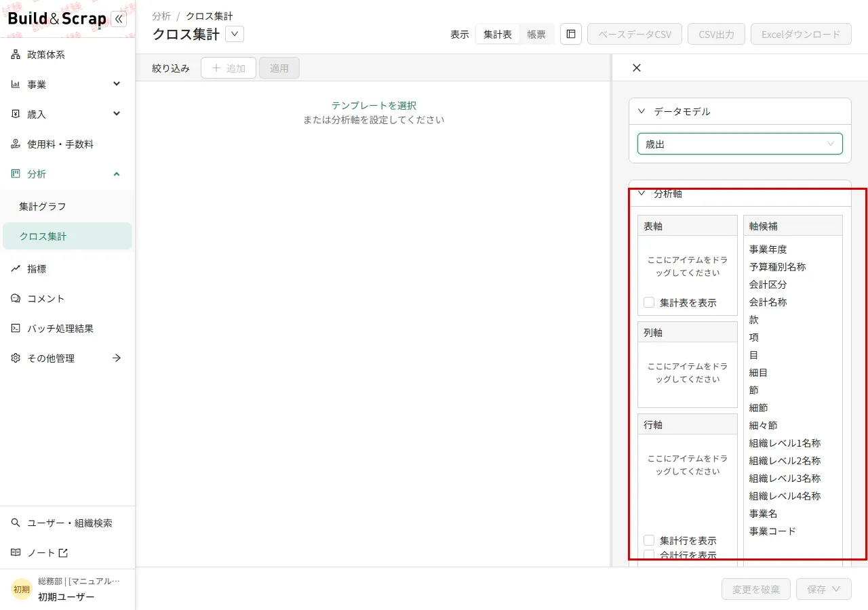Expand the 事業 menu chevron
Viewport: 868px width, 610px height.
point(117,84)
